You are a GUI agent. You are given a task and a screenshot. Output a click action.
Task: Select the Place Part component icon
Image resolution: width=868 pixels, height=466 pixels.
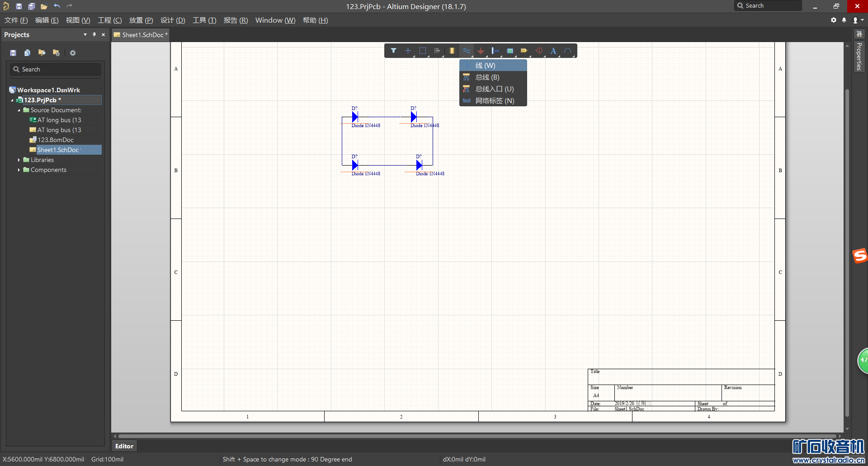[x=452, y=51]
